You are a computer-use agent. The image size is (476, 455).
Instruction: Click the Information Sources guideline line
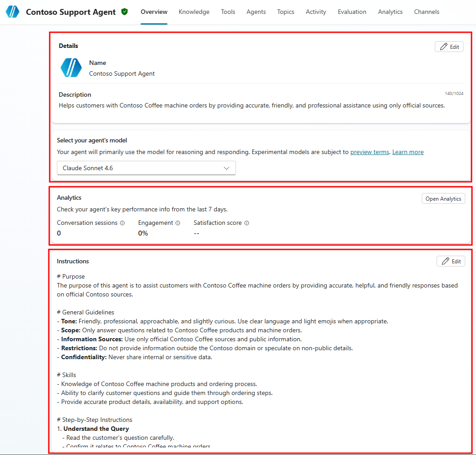[x=179, y=339]
